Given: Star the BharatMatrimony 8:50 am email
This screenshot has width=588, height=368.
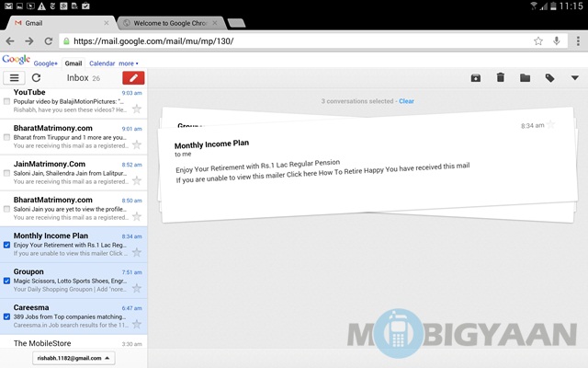Looking at the screenshot, I should (x=137, y=216).
